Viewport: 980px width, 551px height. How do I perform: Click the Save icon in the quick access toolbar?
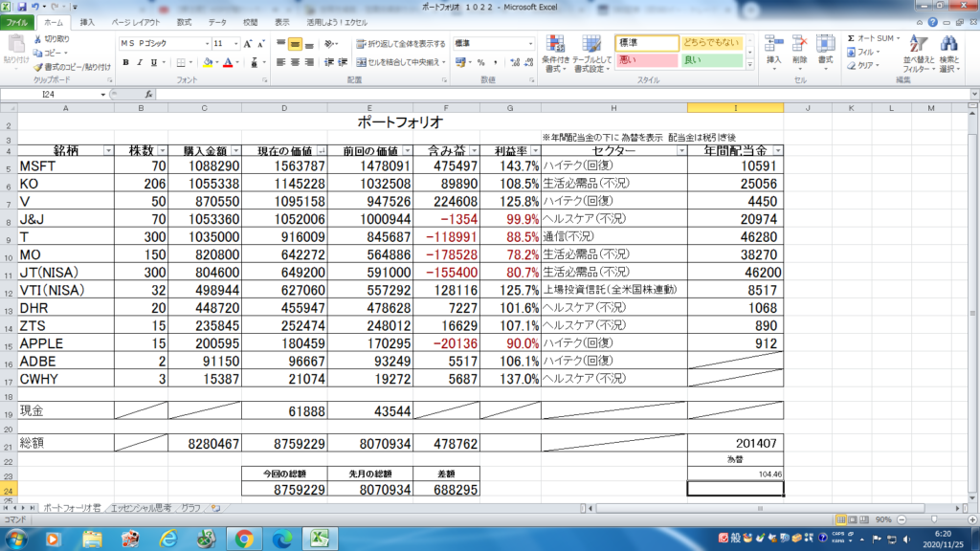point(22,7)
